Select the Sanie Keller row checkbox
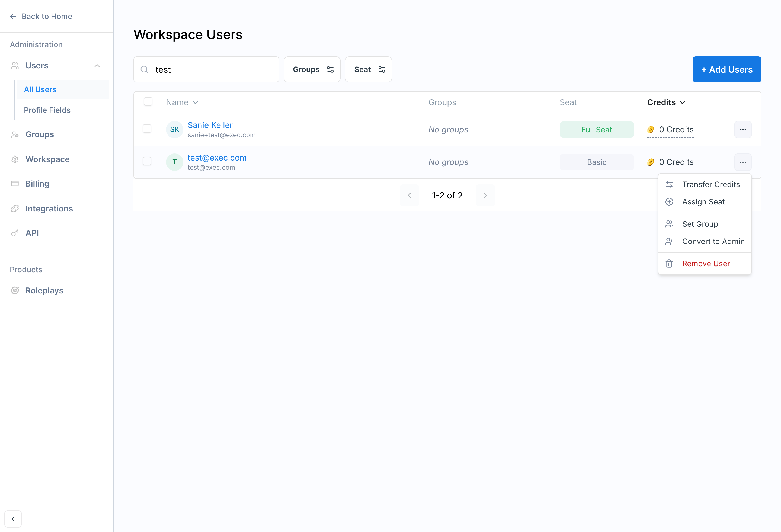 147,129
